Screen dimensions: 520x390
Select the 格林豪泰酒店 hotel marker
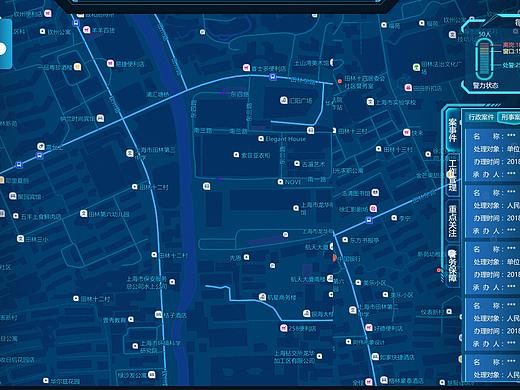[x=384, y=380]
